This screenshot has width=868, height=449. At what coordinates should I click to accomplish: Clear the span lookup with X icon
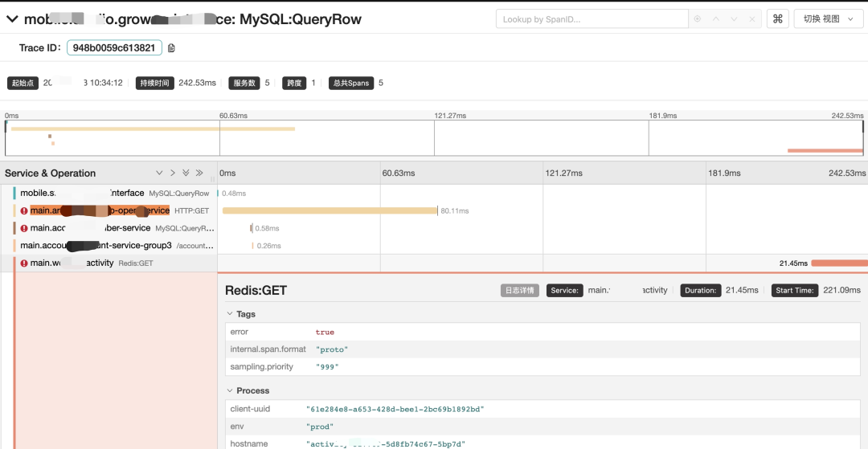tap(752, 19)
